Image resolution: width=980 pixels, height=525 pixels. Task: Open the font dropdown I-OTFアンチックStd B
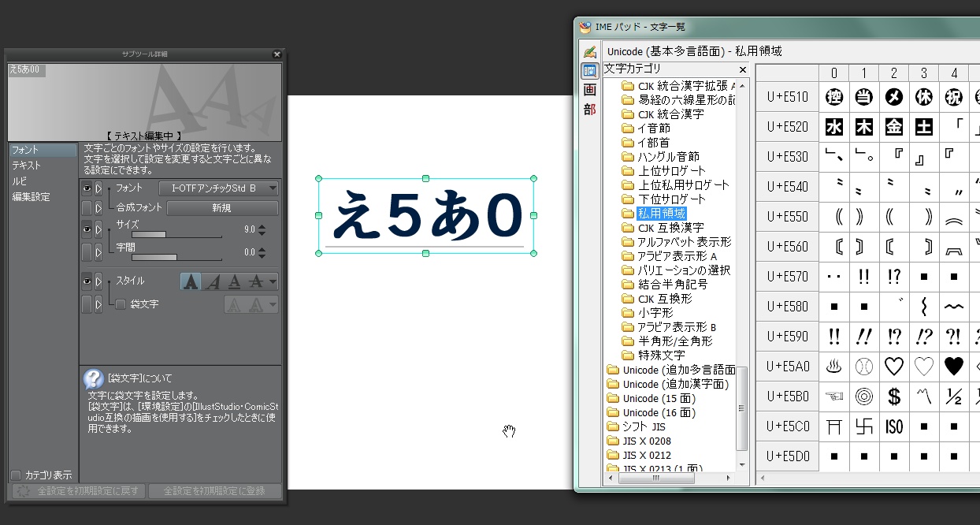pos(218,188)
